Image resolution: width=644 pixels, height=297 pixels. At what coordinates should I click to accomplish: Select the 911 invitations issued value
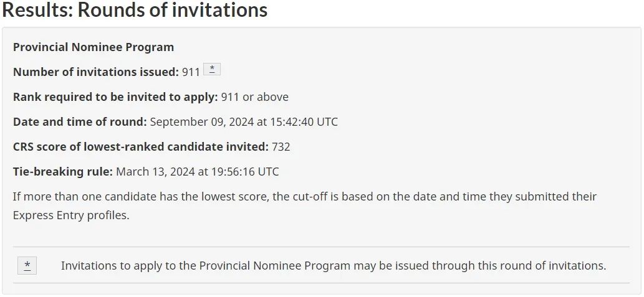tap(191, 72)
